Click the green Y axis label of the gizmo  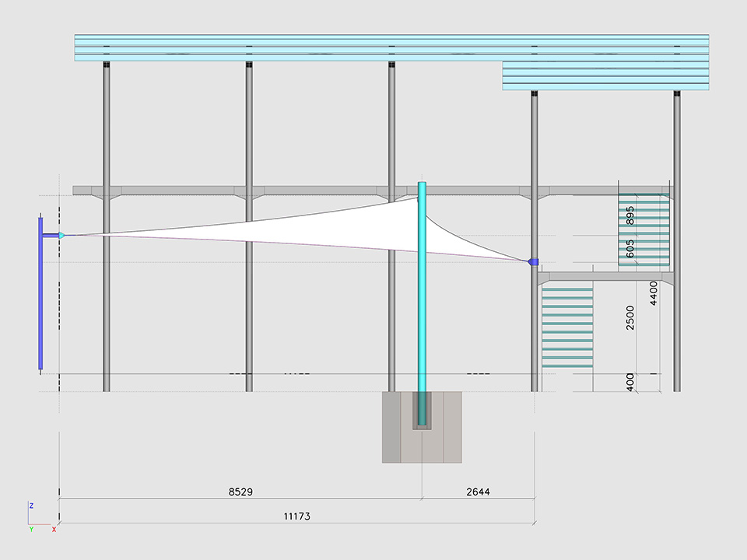click(x=31, y=529)
